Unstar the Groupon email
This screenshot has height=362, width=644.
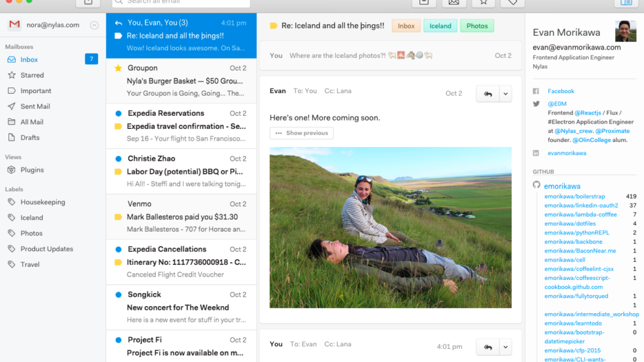click(x=118, y=68)
